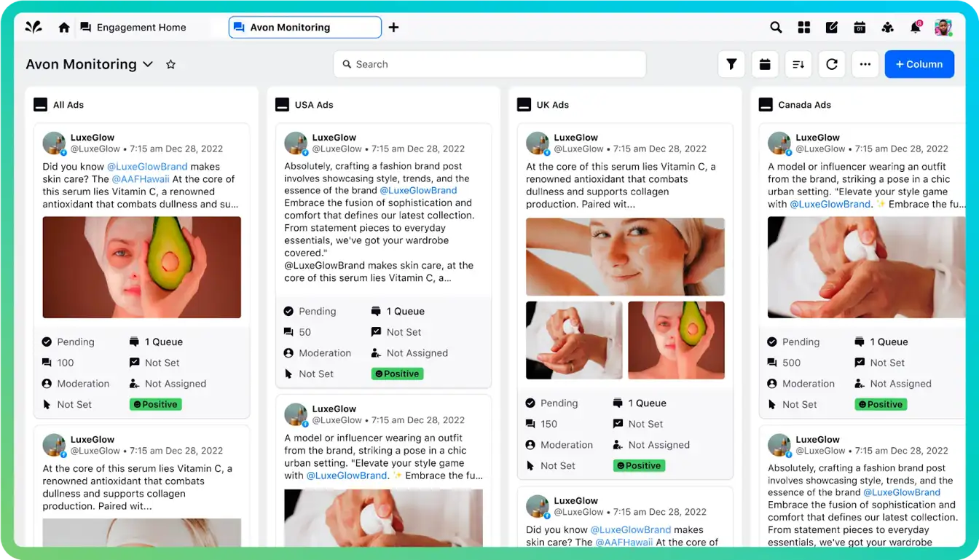Open @AAFHawaii link in second UK Ads post
This screenshot has height=560, width=979.
pyautogui.click(x=624, y=543)
